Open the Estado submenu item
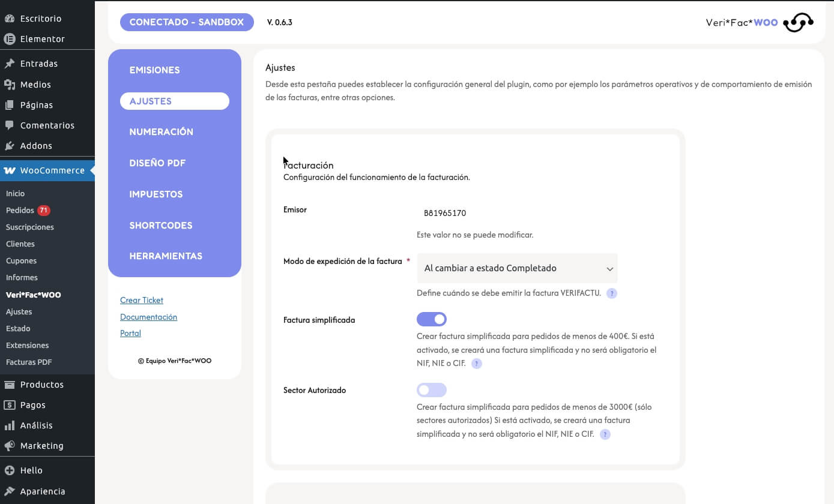This screenshot has height=504, width=834. click(18, 329)
